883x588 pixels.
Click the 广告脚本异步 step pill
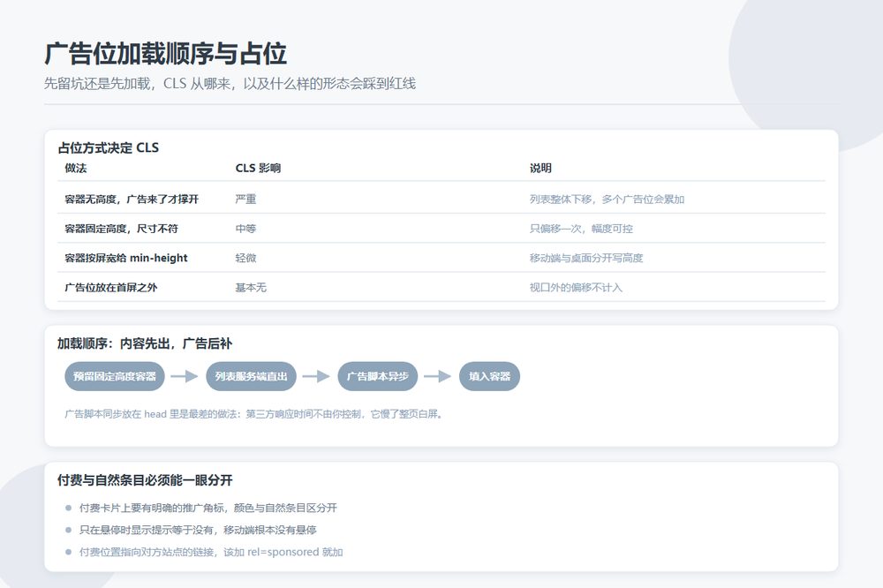pos(377,376)
